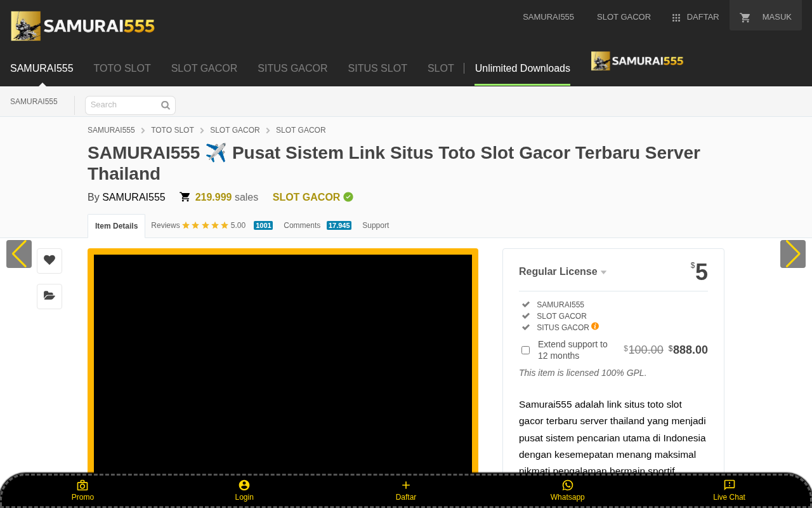Start Live Chat from bottom bar icon

[729, 485]
